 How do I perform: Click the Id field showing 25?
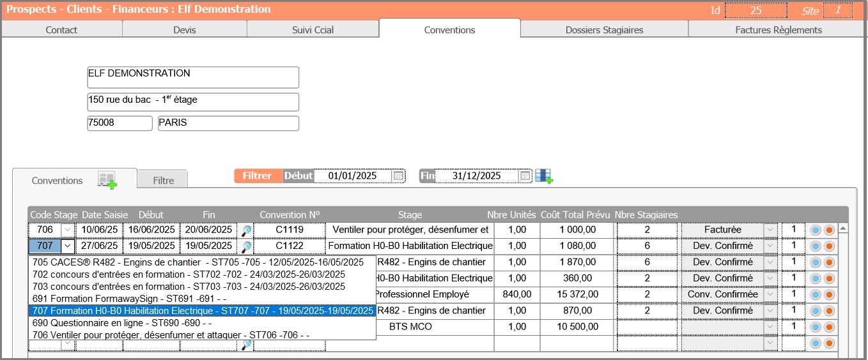(x=756, y=10)
